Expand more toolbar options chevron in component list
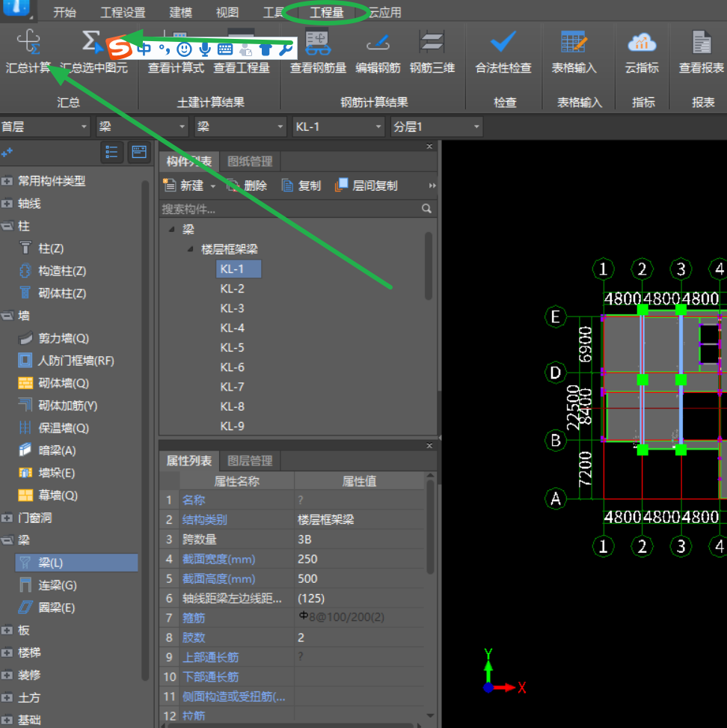This screenshot has width=727, height=728. coord(432,186)
